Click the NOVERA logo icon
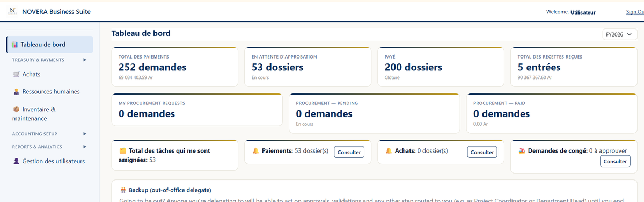 point(12,12)
